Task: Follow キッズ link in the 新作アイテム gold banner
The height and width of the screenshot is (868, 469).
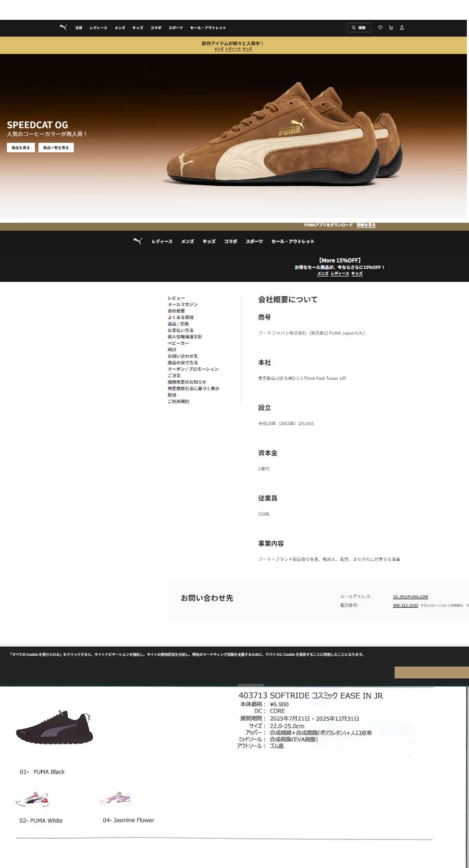Action: click(x=248, y=49)
